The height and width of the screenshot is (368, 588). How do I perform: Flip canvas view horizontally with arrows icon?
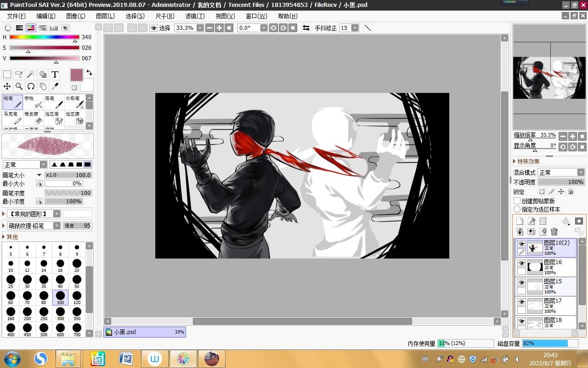click(306, 28)
